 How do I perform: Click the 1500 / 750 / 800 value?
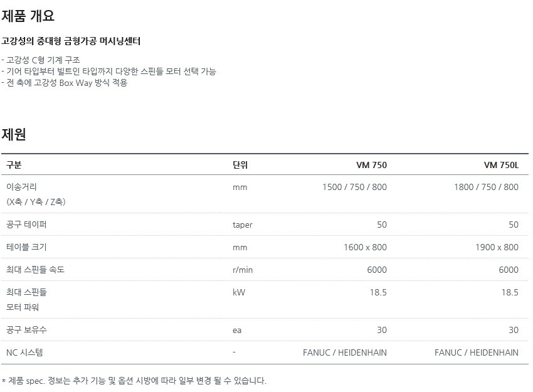[x=354, y=187]
